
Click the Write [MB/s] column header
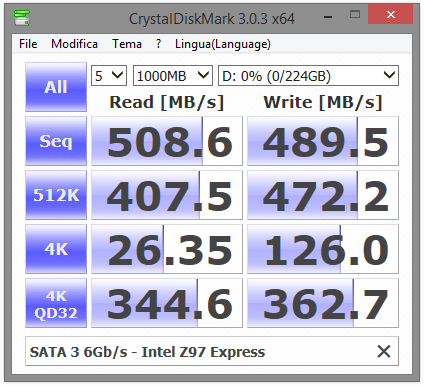click(323, 102)
